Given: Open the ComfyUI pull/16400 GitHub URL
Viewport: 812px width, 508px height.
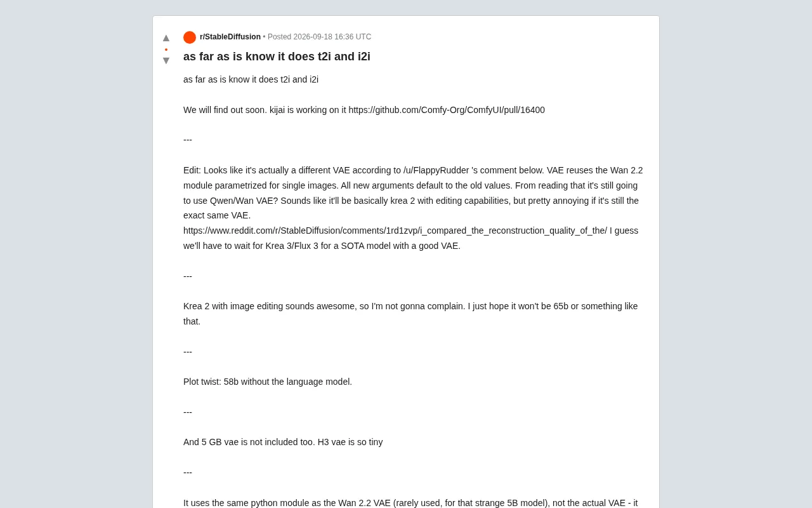Looking at the screenshot, I should [447, 110].
